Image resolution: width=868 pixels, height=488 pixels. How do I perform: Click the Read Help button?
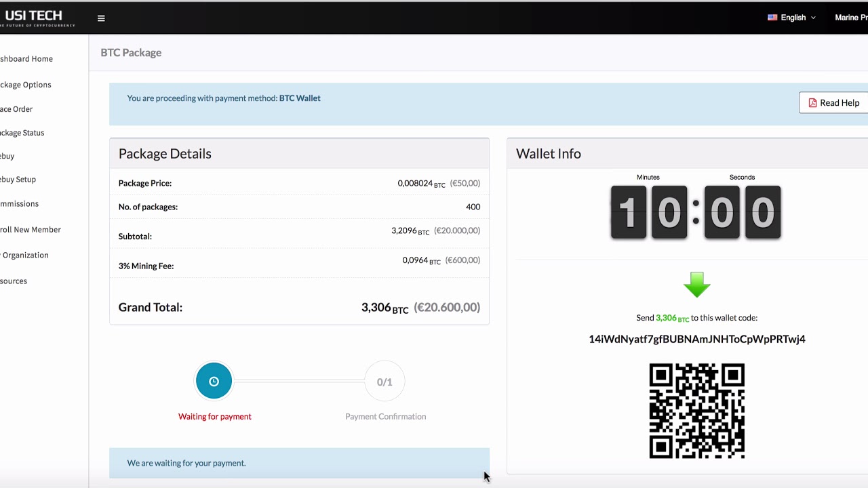click(x=833, y=103)
